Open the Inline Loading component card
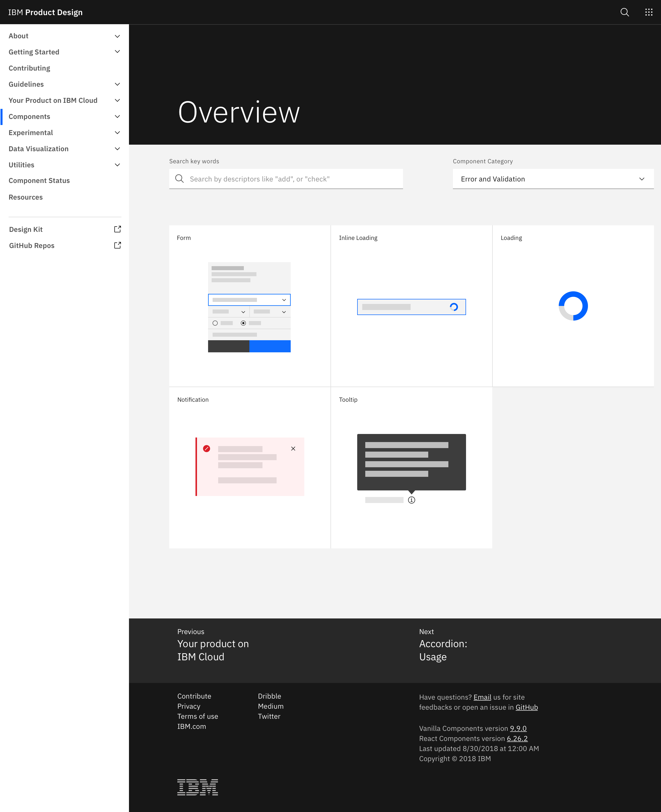661x812 pixels. tap(411, 306)
